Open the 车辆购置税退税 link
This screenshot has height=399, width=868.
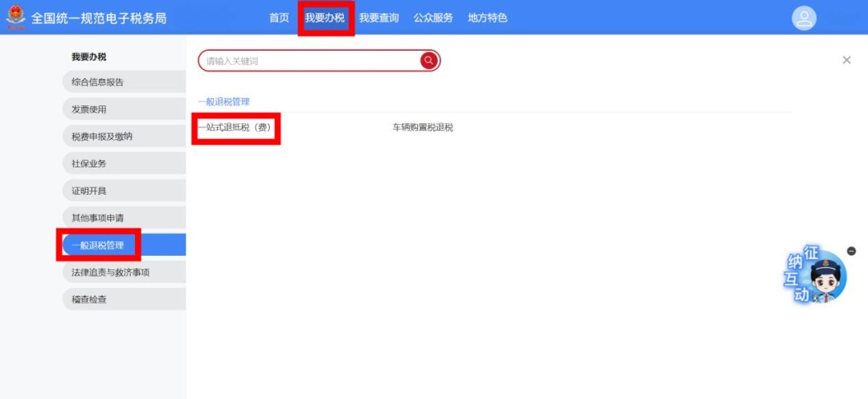(x=423, y=127)
